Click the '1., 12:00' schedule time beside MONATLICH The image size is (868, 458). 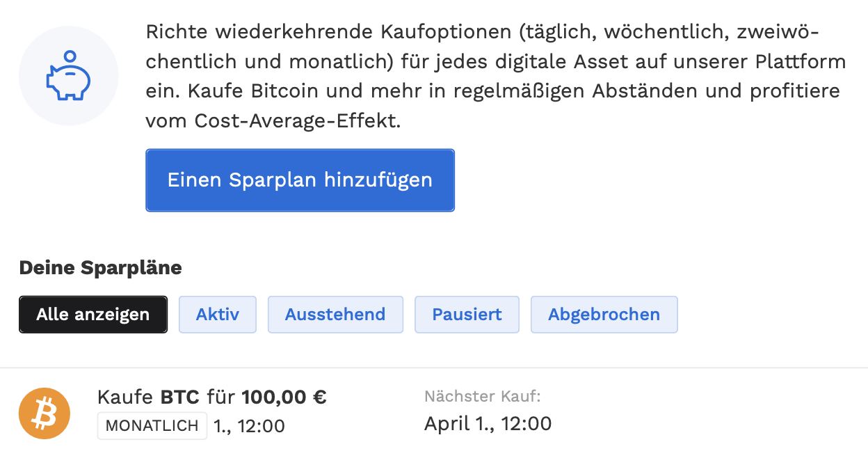pyautogui.click(x=249, y=426)
